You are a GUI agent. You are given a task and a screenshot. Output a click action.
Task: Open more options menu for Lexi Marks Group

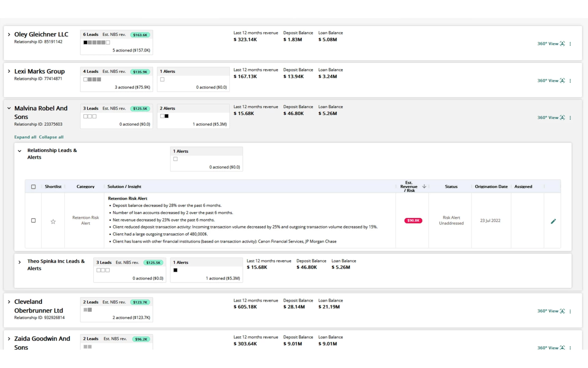tap(570, 81)
